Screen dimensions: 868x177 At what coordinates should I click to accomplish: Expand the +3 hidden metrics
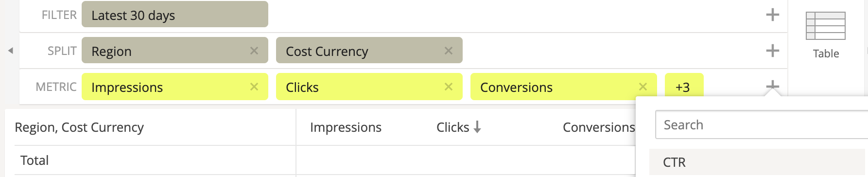pyautogui.click(x=684, y=87)
